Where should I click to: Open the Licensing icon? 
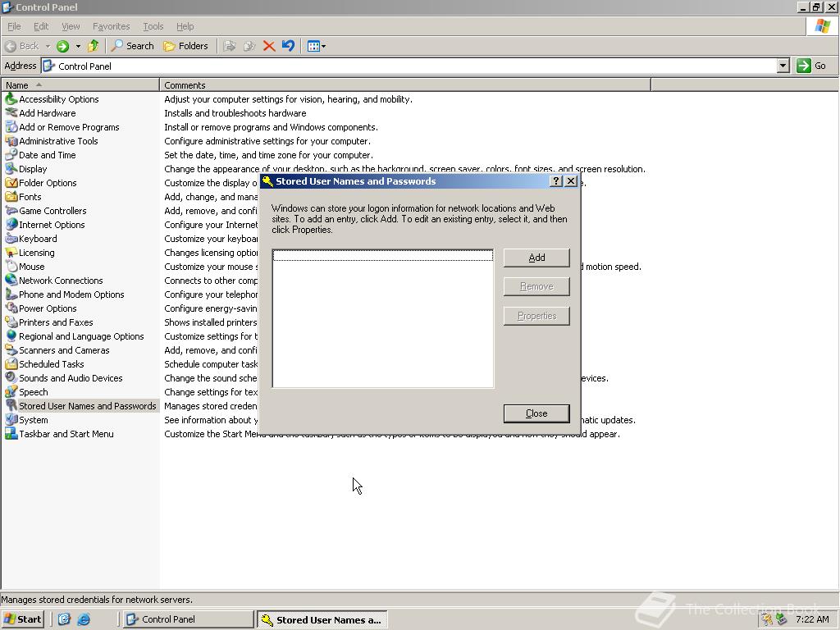pos(11,253)
